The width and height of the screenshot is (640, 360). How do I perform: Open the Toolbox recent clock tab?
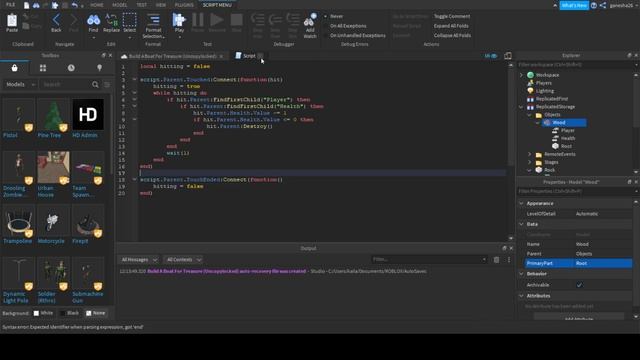pos(71,68)
